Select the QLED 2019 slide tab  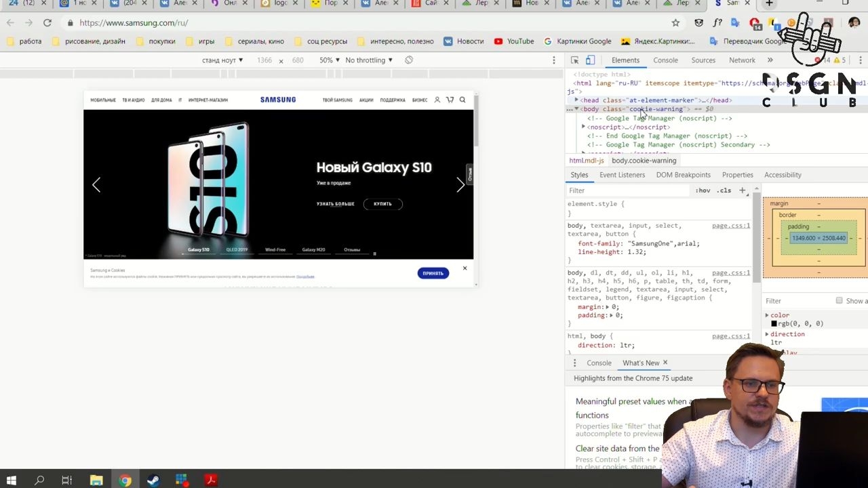(x=237, y=249)
